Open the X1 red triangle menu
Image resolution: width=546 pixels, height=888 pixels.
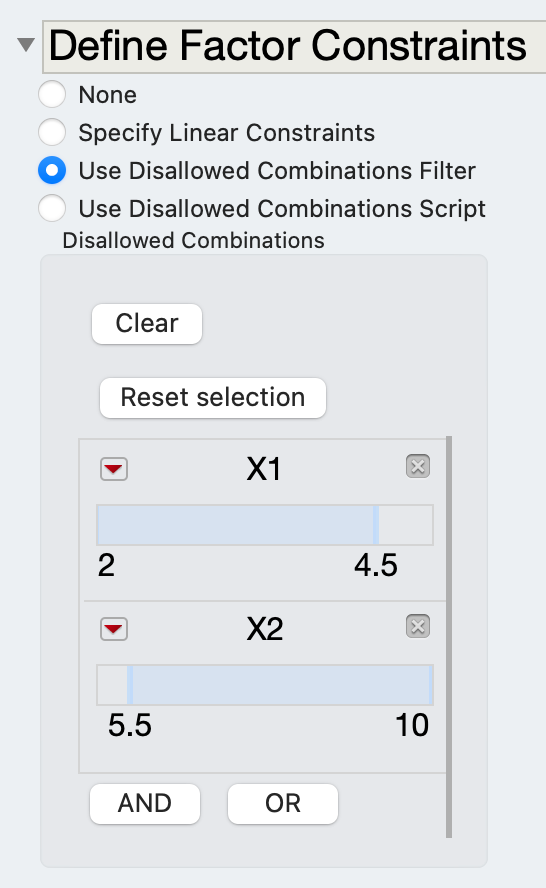click(x=114, y=469)
